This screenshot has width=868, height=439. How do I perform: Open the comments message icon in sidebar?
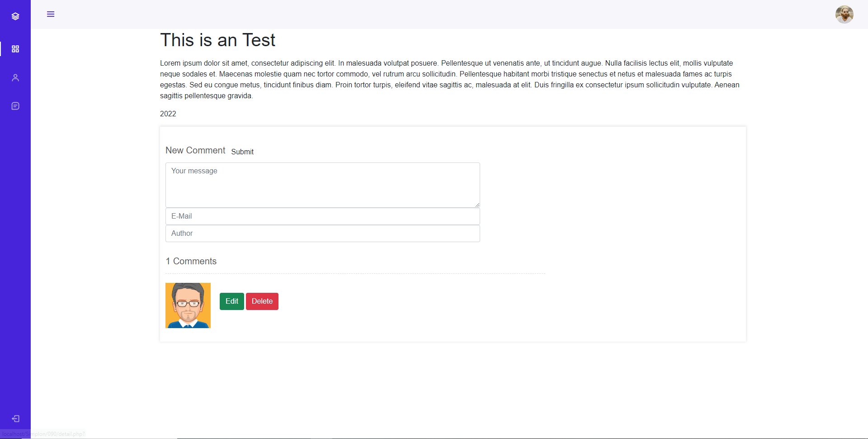pyautogui.click(x=15, y=105)
